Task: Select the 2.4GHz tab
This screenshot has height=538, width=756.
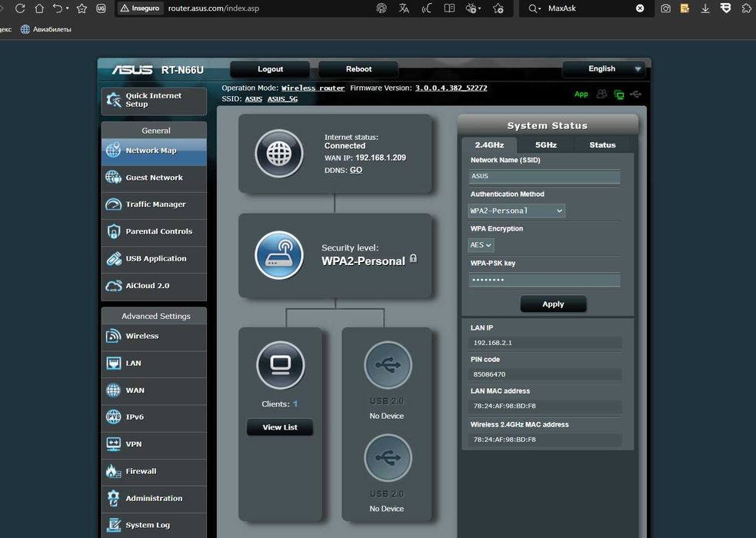Action: coord(489,145)
